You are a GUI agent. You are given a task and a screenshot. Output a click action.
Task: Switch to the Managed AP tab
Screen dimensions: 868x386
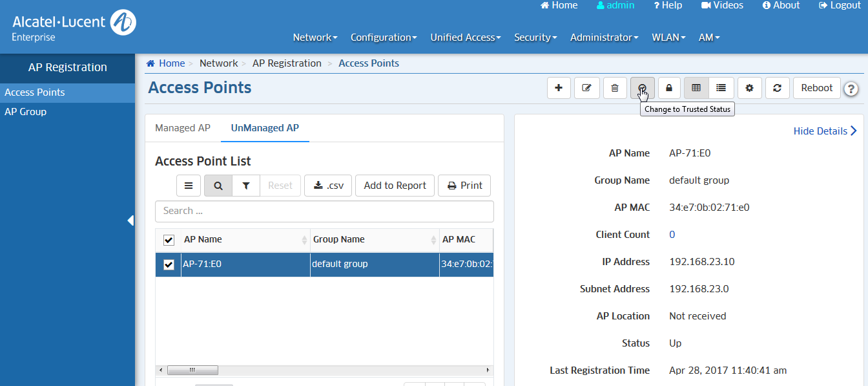(183, 128)
